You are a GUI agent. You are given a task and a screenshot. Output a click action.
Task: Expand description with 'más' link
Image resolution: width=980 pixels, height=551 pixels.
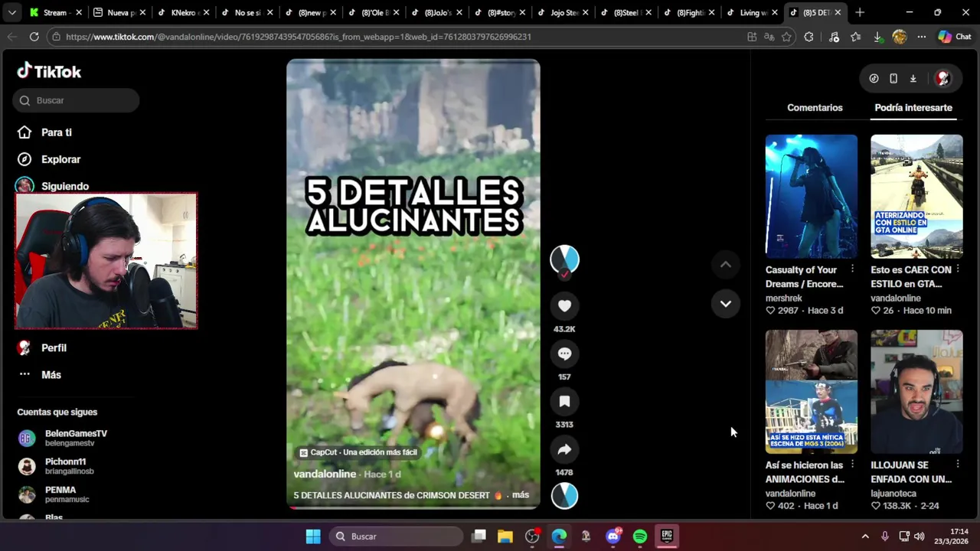(x=521, y=495)
